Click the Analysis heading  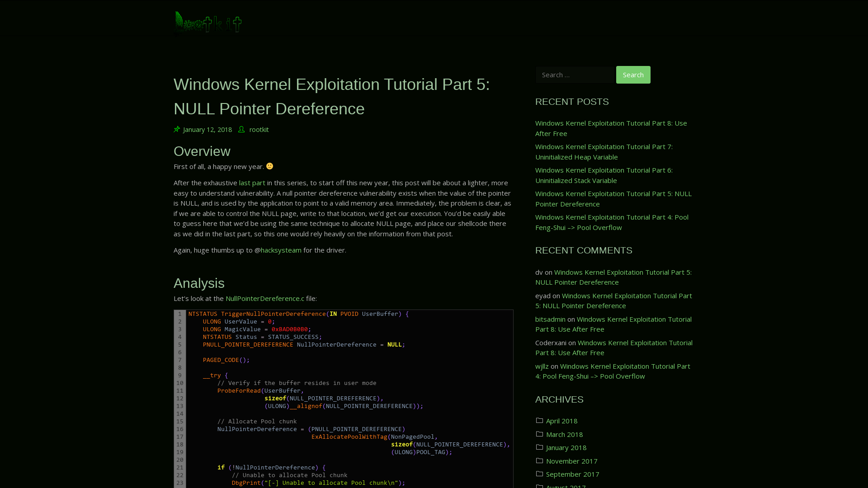(199, 283)
